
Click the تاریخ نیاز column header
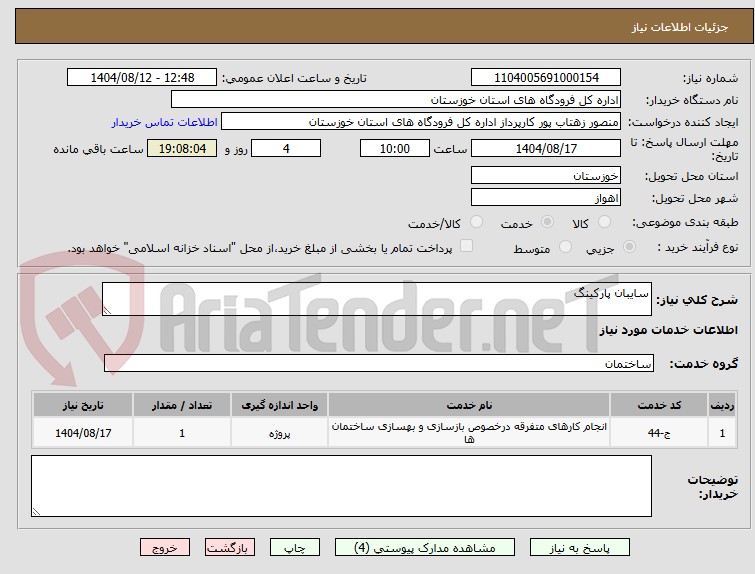pyautogui.click(x=83, y=405)
